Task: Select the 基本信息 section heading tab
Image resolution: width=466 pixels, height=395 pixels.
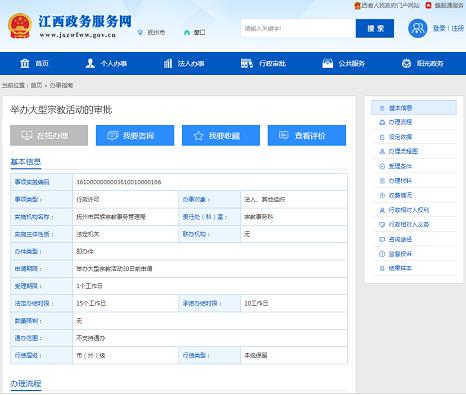Action: click(x=26, y=162)
